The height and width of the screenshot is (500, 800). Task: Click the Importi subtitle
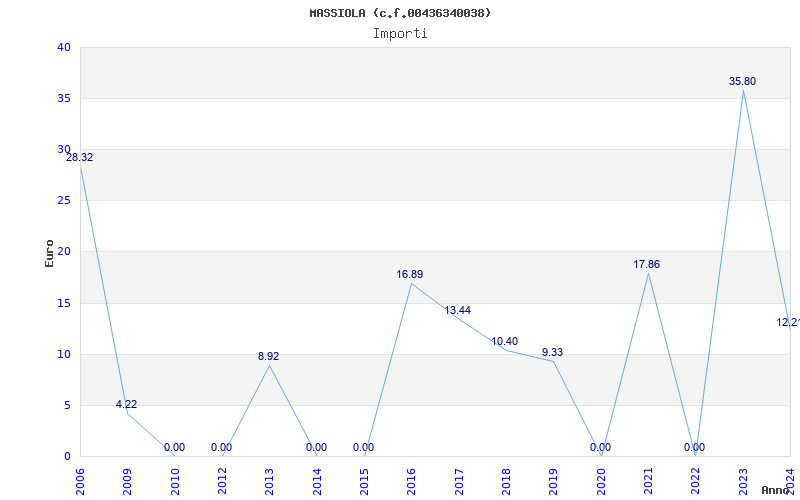coord(400,34)
